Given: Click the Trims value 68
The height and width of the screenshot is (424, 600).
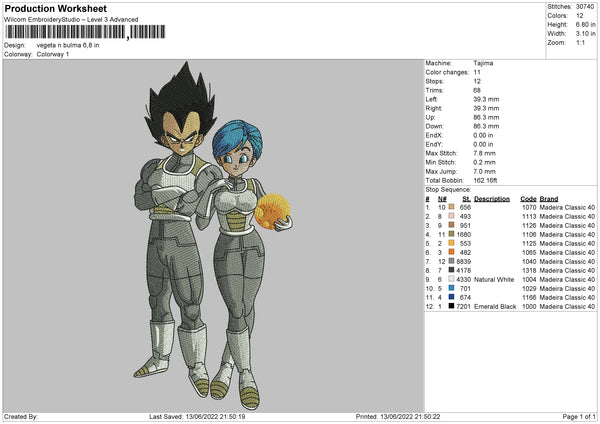Looking at the screenshot, I should point(477,90).
